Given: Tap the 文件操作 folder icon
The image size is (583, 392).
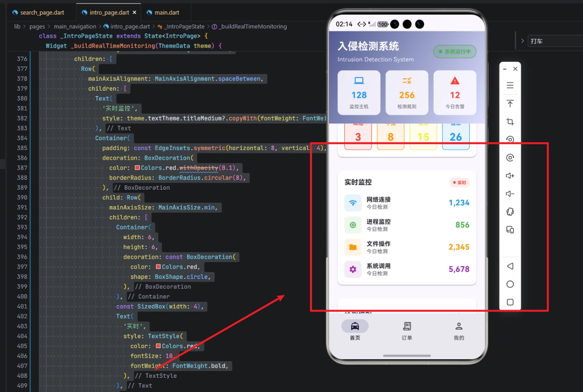Looking at the screenshot, I should tap(353, 247).
